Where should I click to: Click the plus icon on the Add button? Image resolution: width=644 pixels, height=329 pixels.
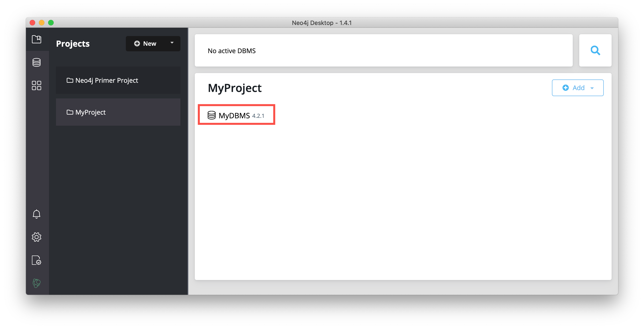[566, 88]
